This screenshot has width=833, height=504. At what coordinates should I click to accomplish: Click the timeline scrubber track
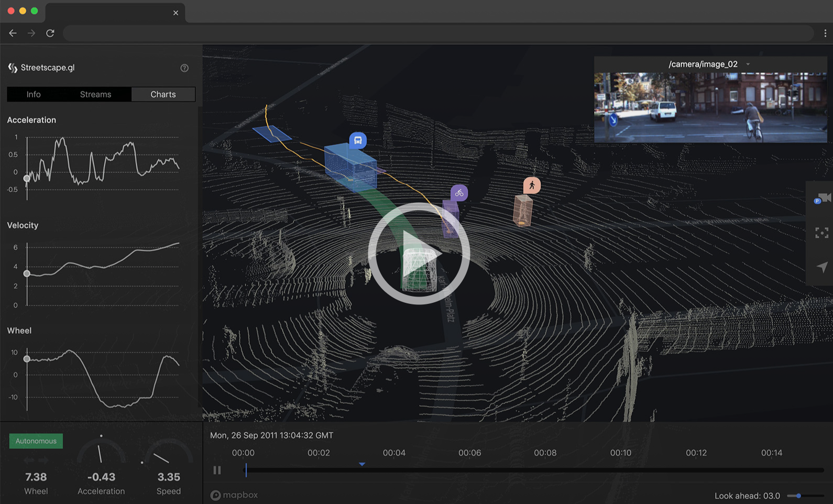coord(534,470)
